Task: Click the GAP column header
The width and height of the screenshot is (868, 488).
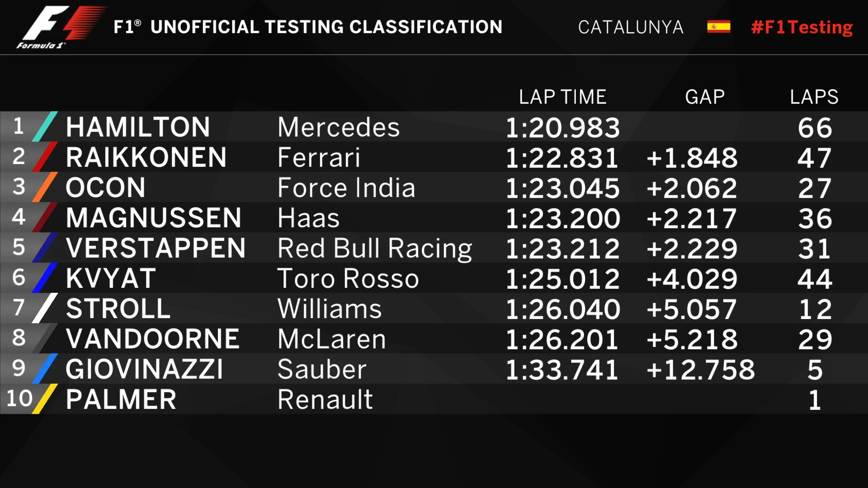Action: click(x=705, y=97)
